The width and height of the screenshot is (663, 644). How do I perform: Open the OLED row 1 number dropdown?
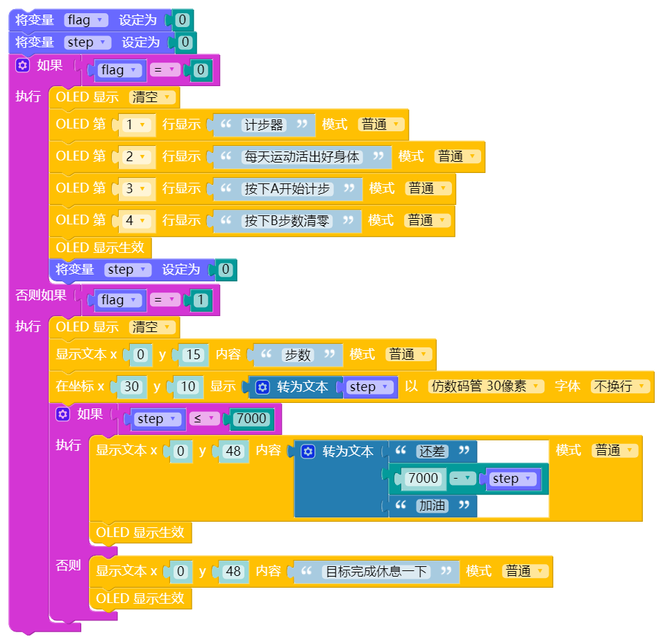tap(137, 124)
